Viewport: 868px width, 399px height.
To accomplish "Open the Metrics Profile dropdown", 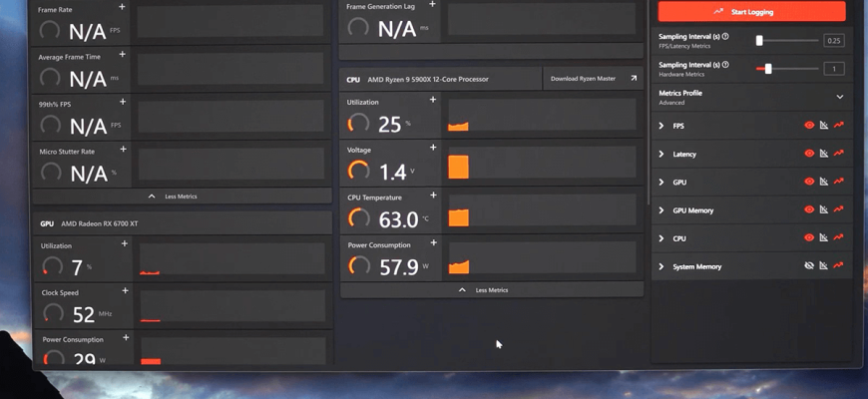I will click(x=839, y=97).
